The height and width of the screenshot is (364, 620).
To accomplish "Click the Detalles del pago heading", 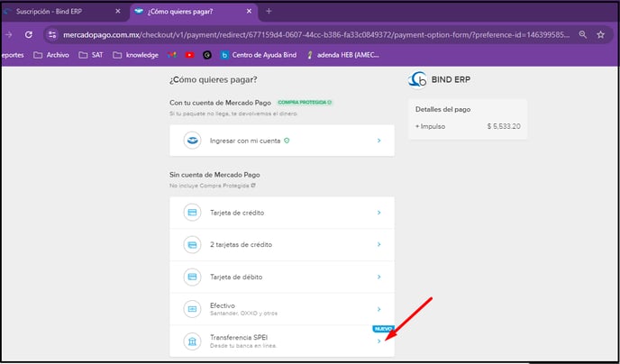I will (x=442, y=110).
